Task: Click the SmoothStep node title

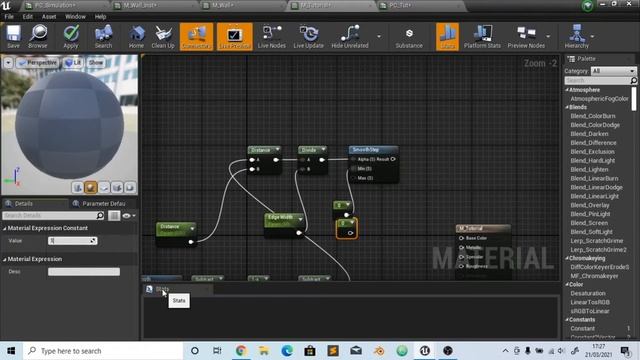Action: (x=366, y=150)
